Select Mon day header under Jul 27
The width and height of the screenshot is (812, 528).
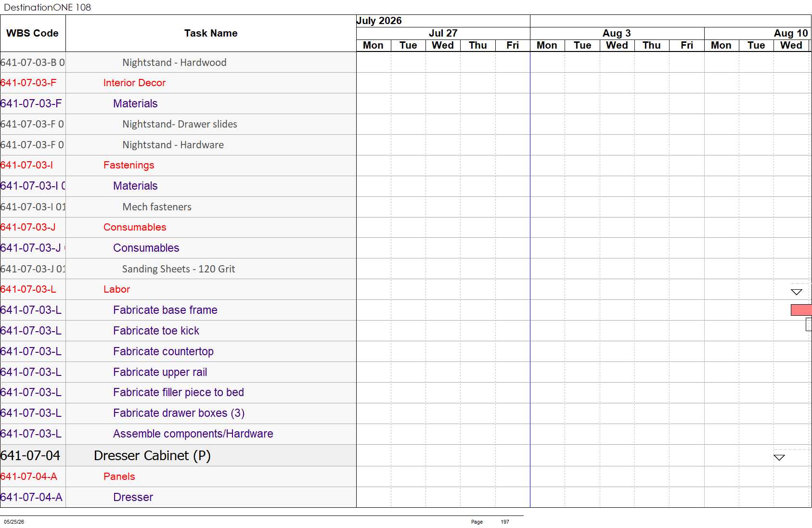click(374, 45)
